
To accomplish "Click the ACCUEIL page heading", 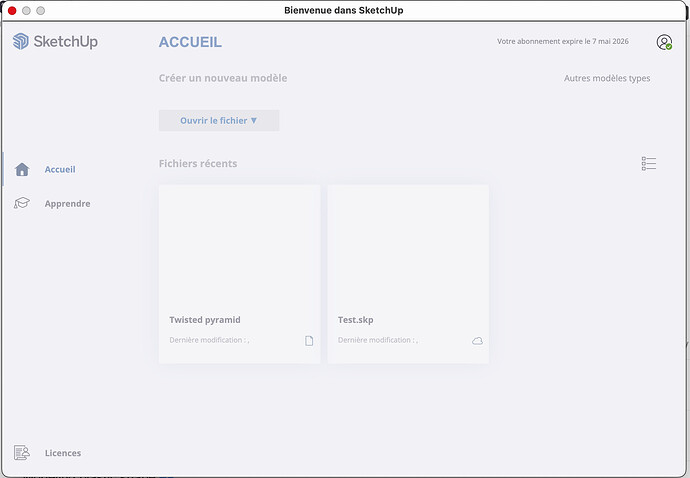I will (190, 42).
